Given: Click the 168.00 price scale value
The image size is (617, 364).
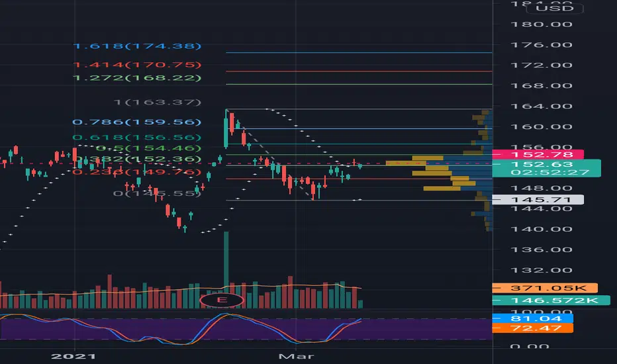Looking at the screenshot, I should [541, 86].
